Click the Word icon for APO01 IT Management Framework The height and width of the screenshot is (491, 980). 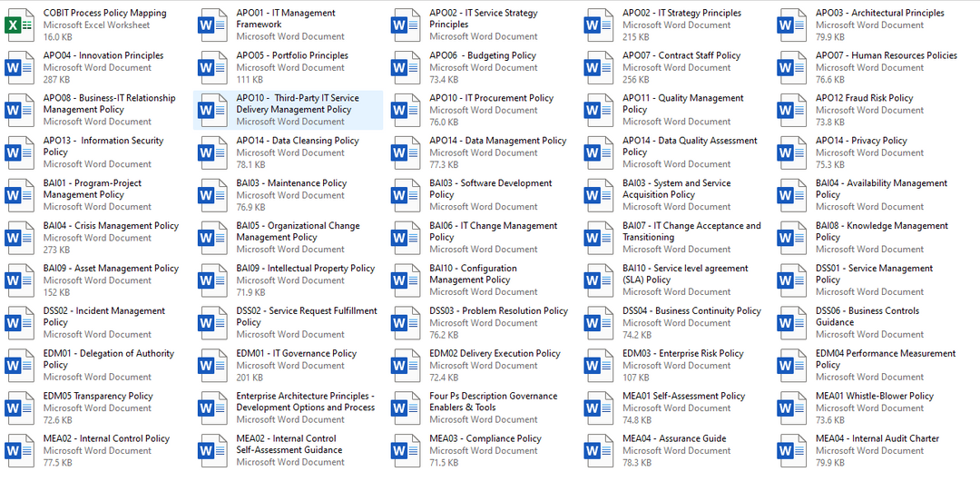pos(212,25)
